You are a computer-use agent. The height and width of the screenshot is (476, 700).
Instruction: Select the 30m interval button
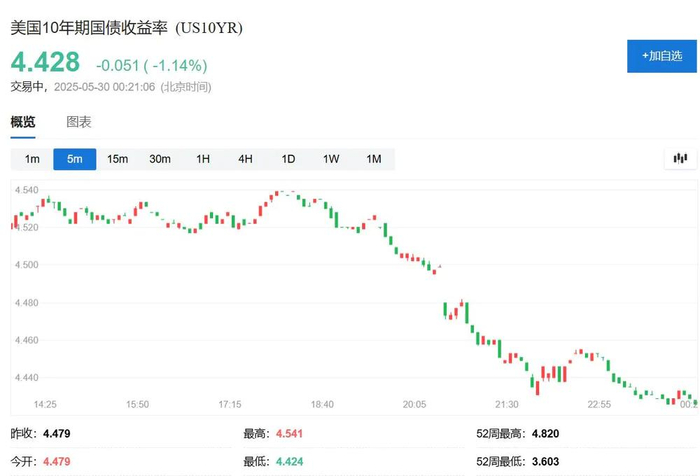click(x=160, y=159)
